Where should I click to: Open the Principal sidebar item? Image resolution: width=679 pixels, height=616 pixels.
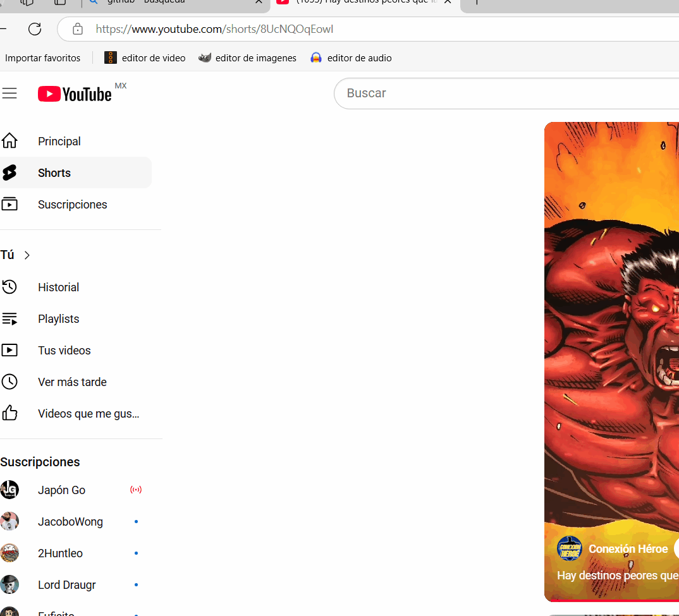(76, 141)
